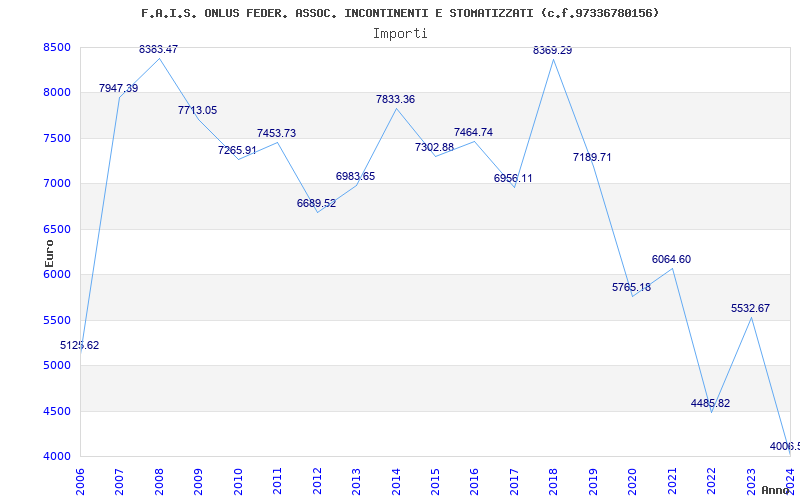Select the 4485.82 data point in 2022

pos(710,403)
